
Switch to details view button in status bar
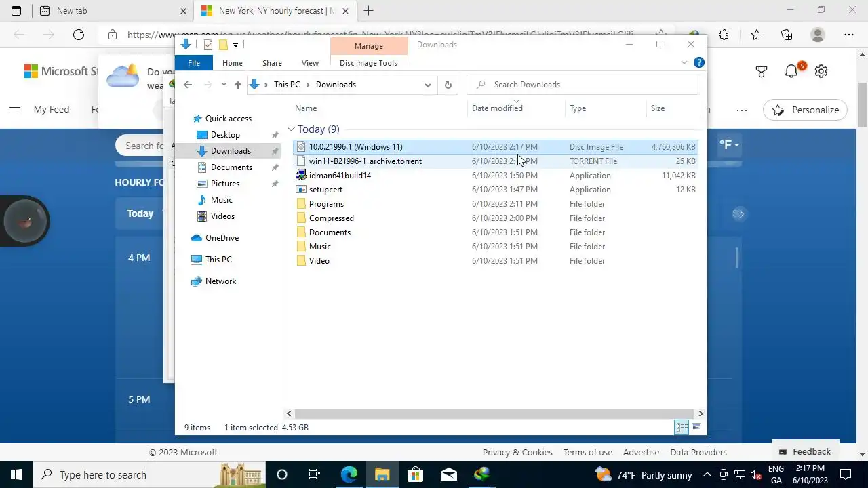682,427
